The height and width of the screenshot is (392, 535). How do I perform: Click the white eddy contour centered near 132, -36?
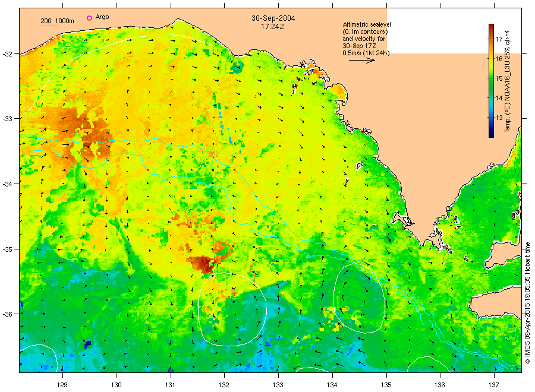[232, 309]
